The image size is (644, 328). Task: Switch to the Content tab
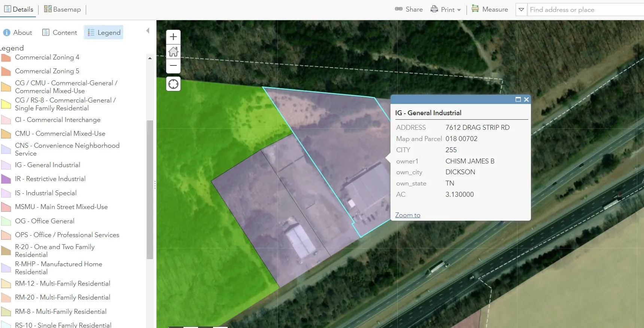tap(60, 33)
